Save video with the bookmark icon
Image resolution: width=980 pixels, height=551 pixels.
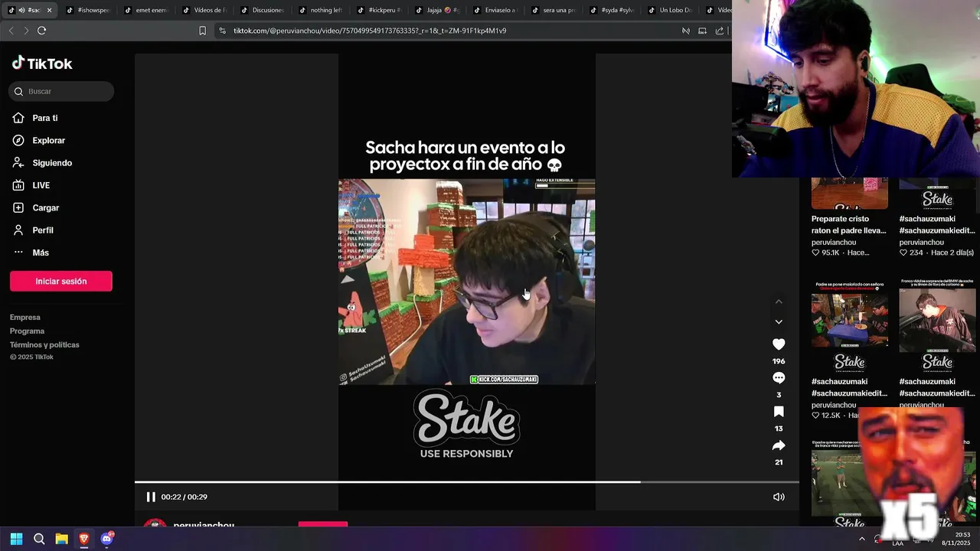[779, 412]
